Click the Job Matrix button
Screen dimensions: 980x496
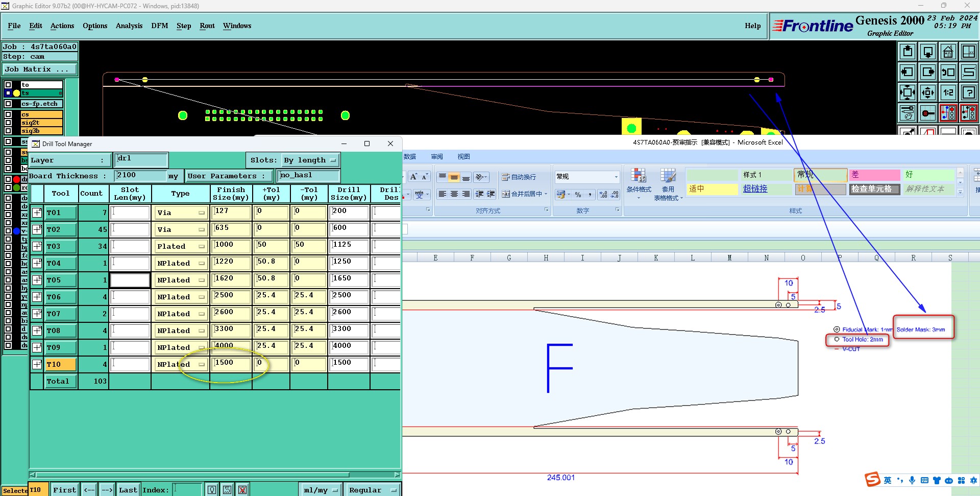point(40,69)
